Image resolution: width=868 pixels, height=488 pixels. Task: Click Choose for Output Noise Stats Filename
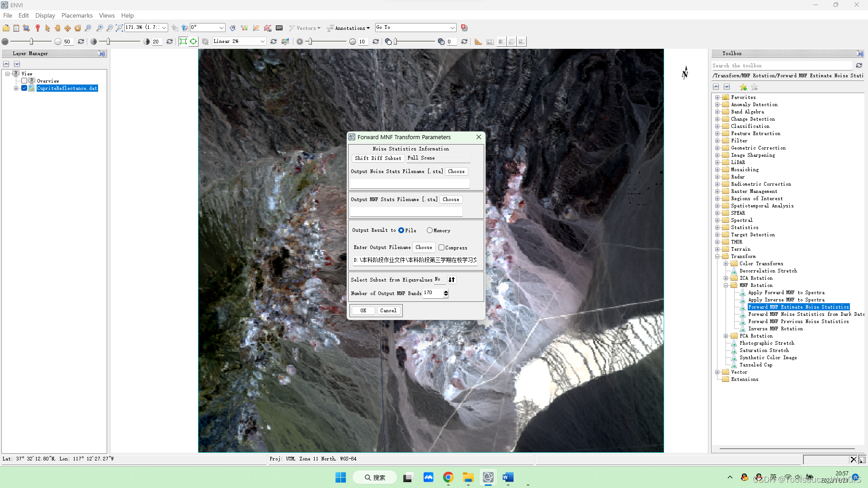pyautogui.click(x=456, y=171)
